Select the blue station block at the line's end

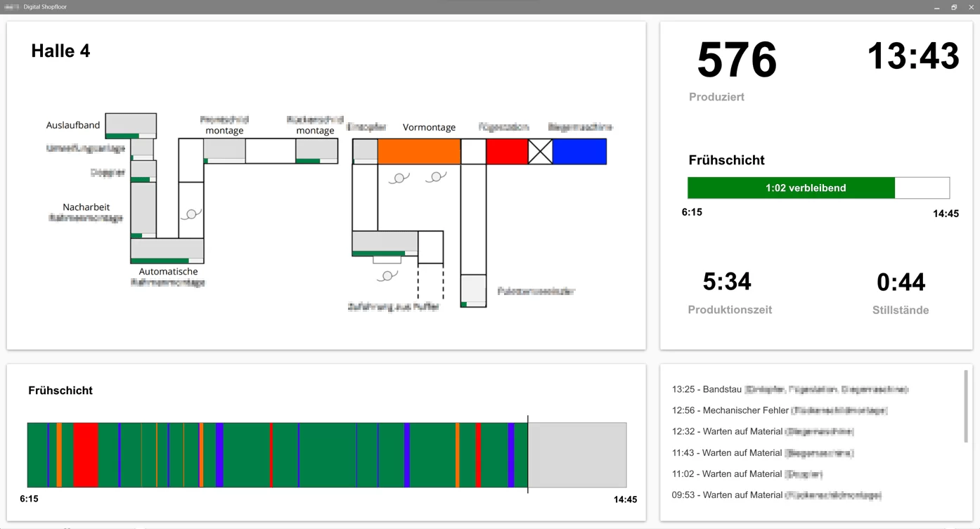pyautogui.click(x=579, y=152)
